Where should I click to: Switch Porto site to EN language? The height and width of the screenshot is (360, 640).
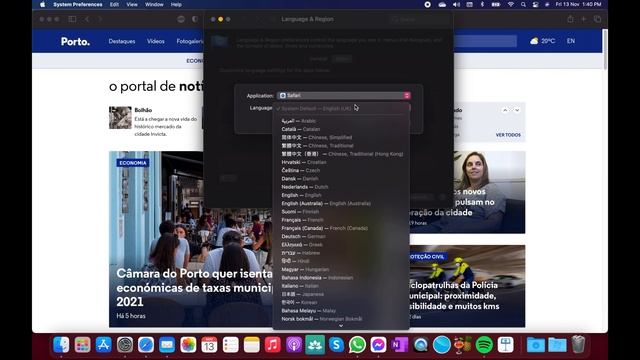tap(571, 41)
